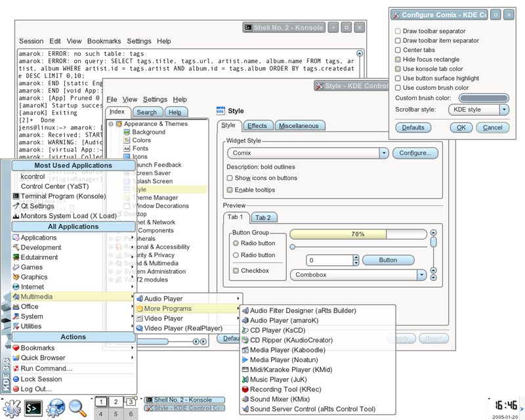Increase the preview spinbox value
The height and width of the screenshot is (420, 525).
[x=356, y=257]
